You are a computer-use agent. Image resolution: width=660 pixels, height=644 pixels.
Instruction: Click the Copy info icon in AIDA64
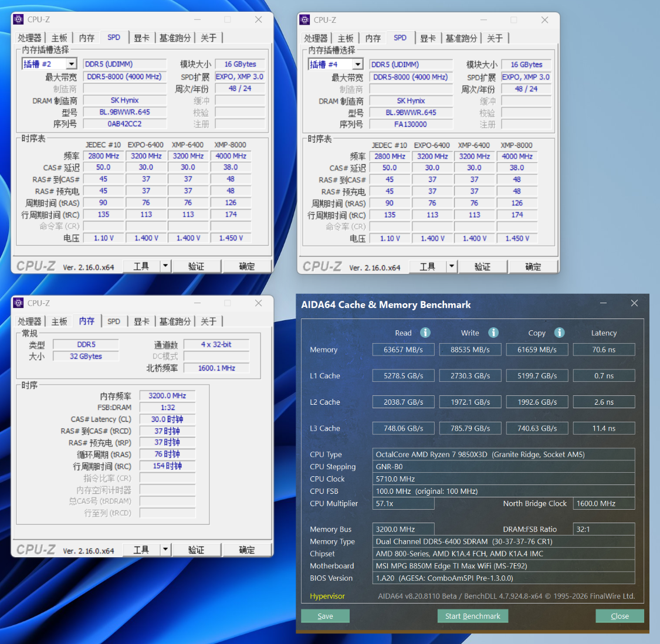559,333
